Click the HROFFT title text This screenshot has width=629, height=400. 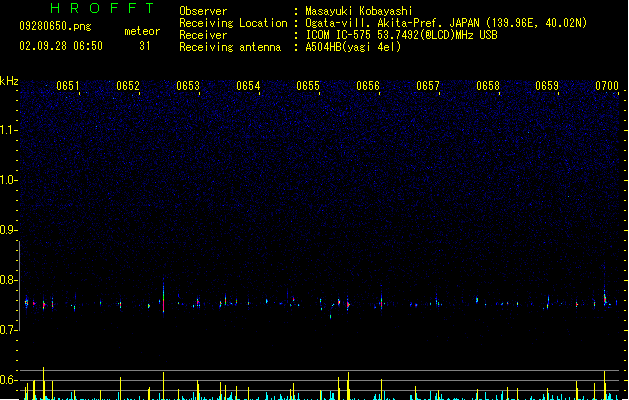[103, 8]
